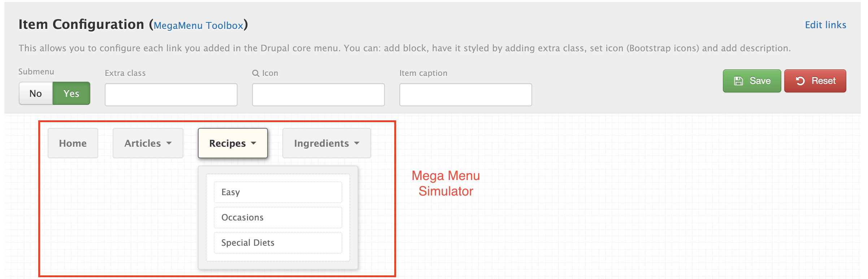The height and width of the screenshot is (279, 868).
Task: Click the undo arrow icon on Reset
Action: [800, 81]
